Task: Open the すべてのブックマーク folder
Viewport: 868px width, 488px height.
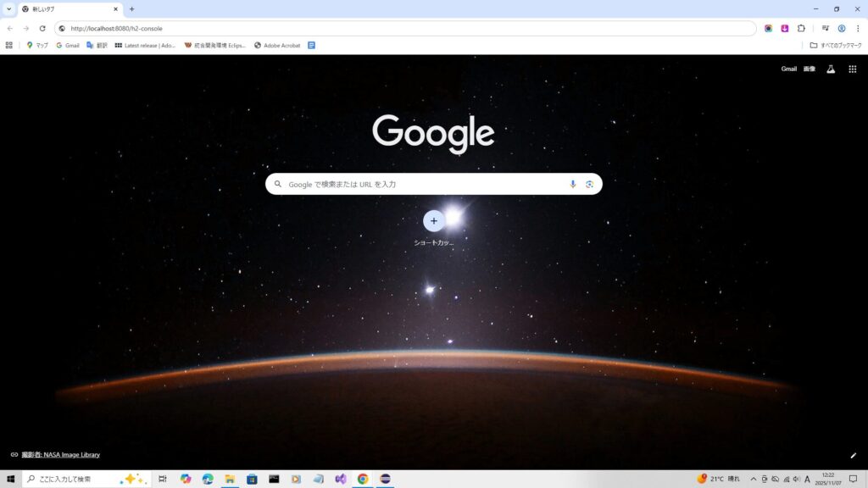Action: (x=835, y=45)
